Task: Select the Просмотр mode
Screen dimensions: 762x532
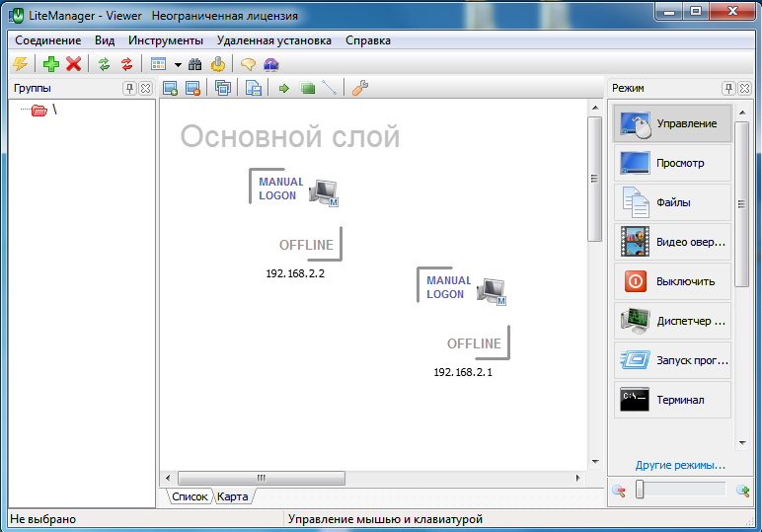Action: tap(672, 163)
